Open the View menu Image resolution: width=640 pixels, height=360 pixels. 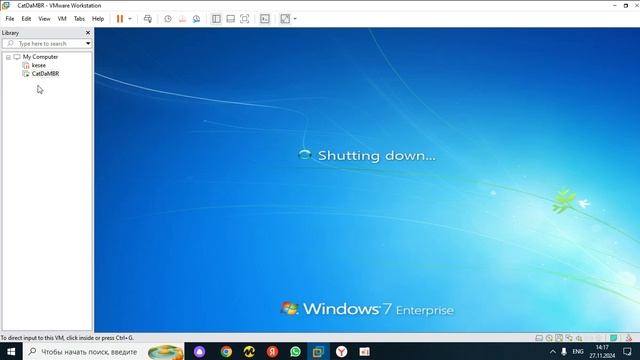tap(44, 19)
